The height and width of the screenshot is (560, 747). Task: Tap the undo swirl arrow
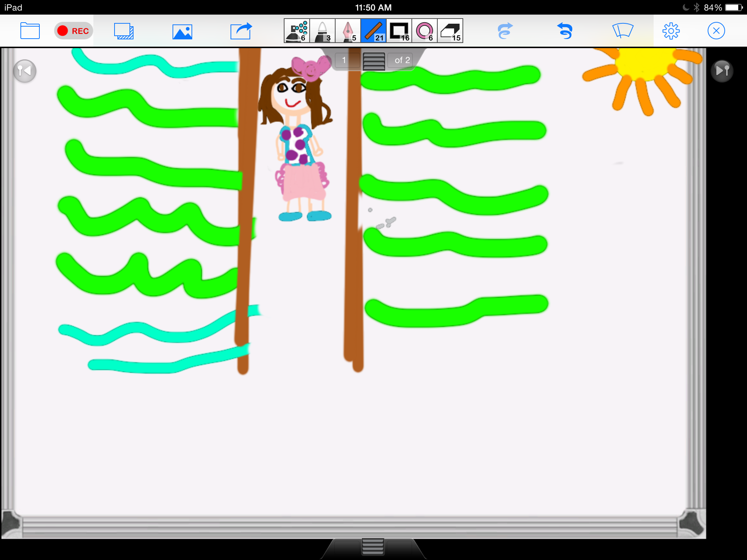[x=565, y=31]
